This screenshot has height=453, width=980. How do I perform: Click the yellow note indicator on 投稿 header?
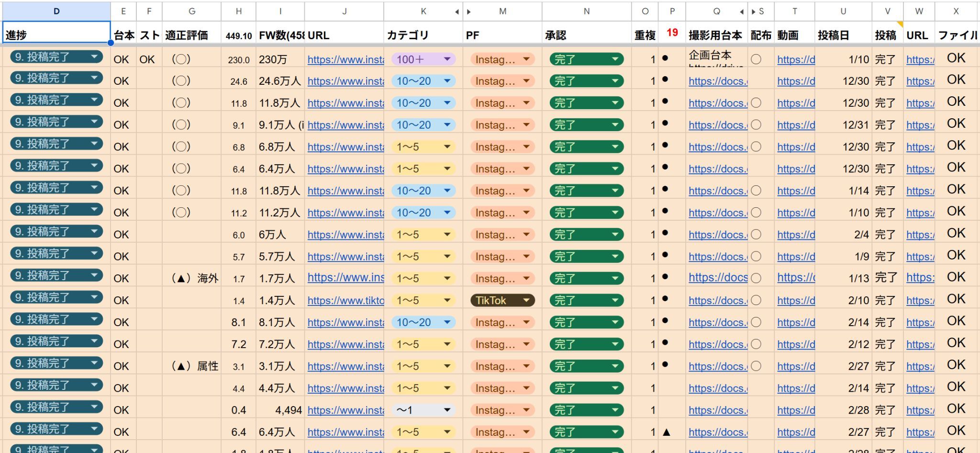tap(900, 24)
